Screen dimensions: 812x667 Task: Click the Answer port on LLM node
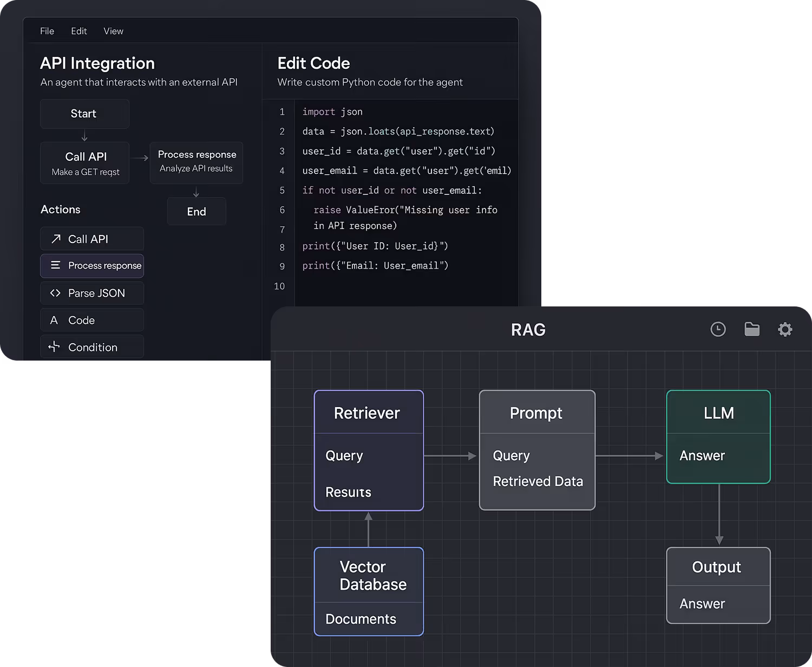pos(702,456)
